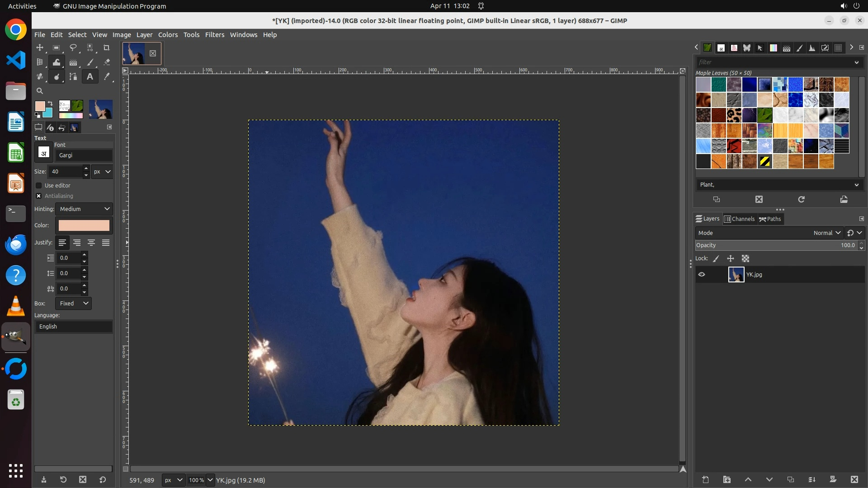Enable the Use editor checkbox
The image size is (868, 488).
[39, 186]
